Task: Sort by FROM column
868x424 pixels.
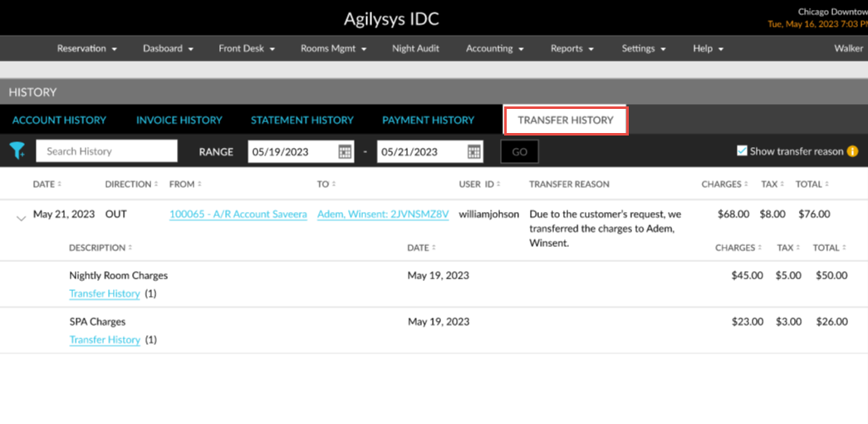Action: point(185,184)
